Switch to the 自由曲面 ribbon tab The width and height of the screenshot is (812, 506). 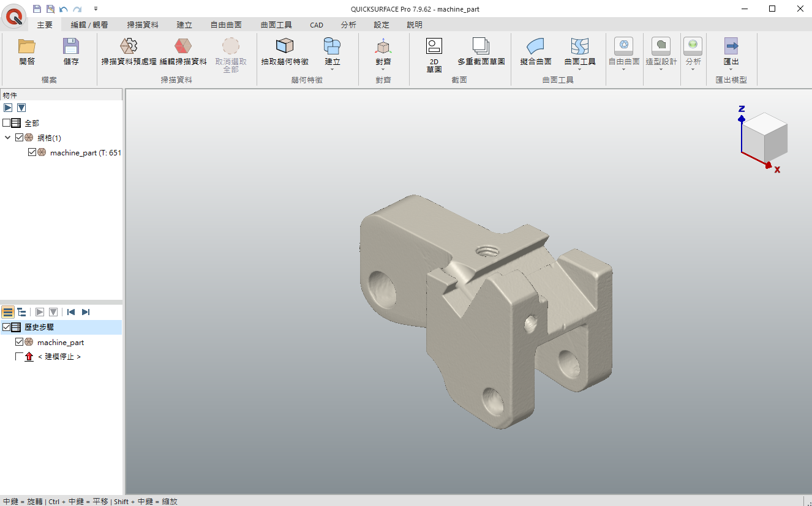click(226, 25)
